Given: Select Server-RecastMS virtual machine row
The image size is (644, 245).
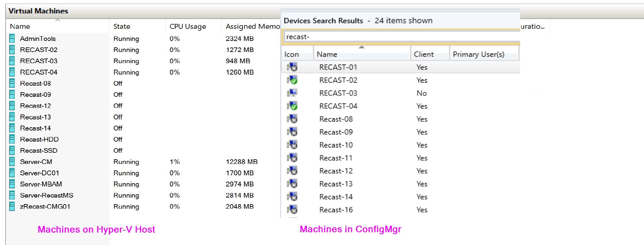Looking at the screenshot, I should pyautogui.click(x=46, y=195).
